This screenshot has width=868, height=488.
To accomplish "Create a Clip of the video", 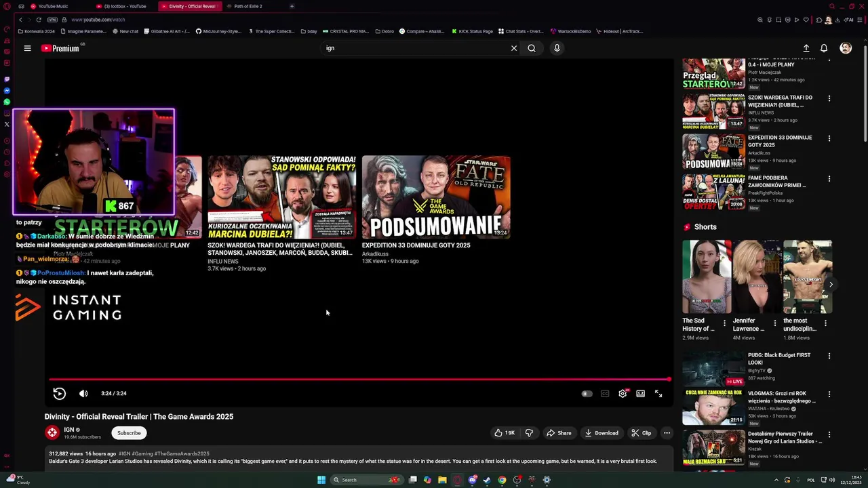I will 641,433.
